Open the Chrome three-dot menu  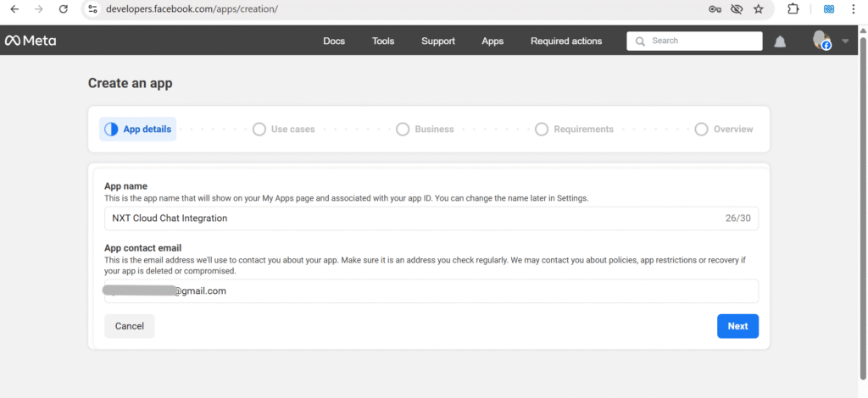853,9
